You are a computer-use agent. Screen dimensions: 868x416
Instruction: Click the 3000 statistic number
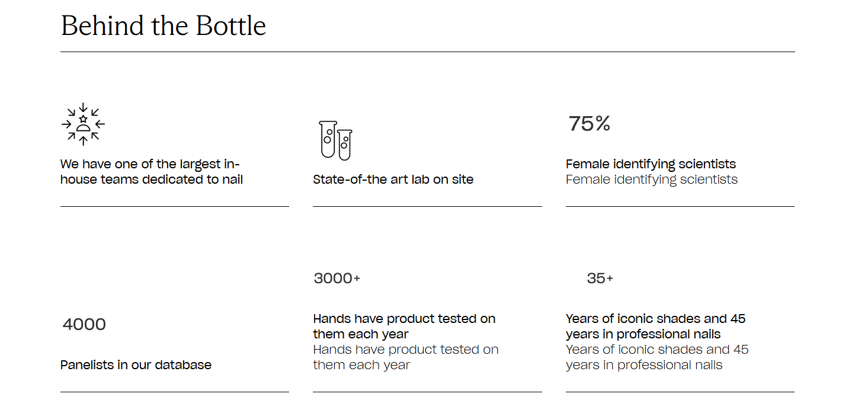click(x=333, y=279)
